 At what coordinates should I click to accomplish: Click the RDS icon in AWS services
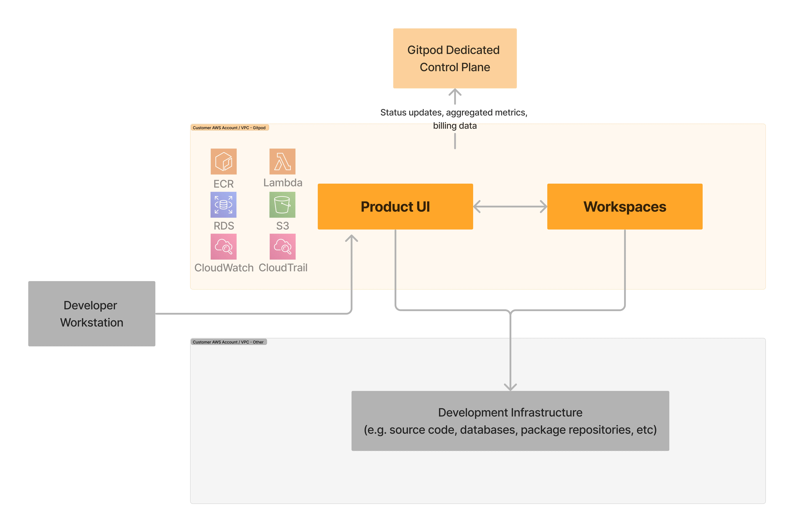click(x=223, y=213)
